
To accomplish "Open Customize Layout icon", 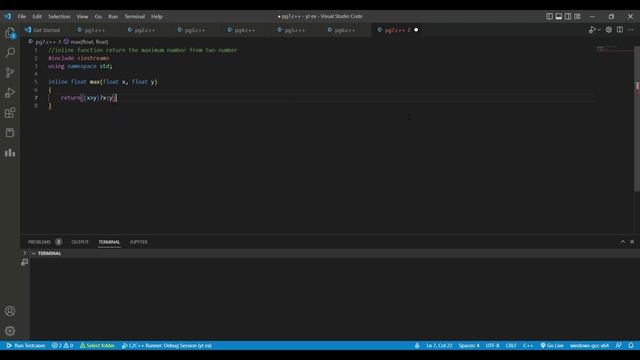I will (577, 16).
